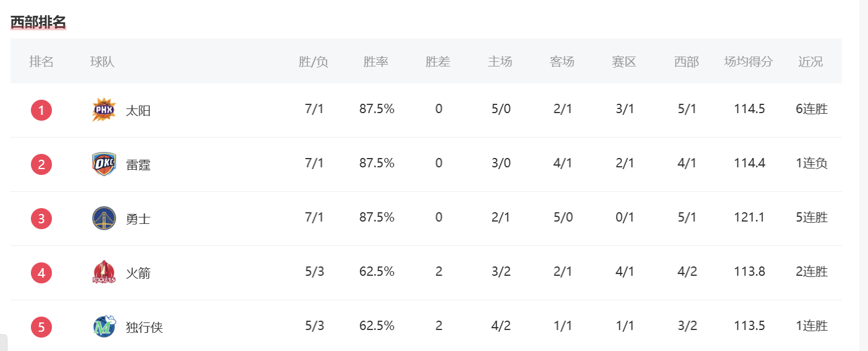Open the 火箭 team name link
Screen dimensions: 868x351
tap(138, 273)
